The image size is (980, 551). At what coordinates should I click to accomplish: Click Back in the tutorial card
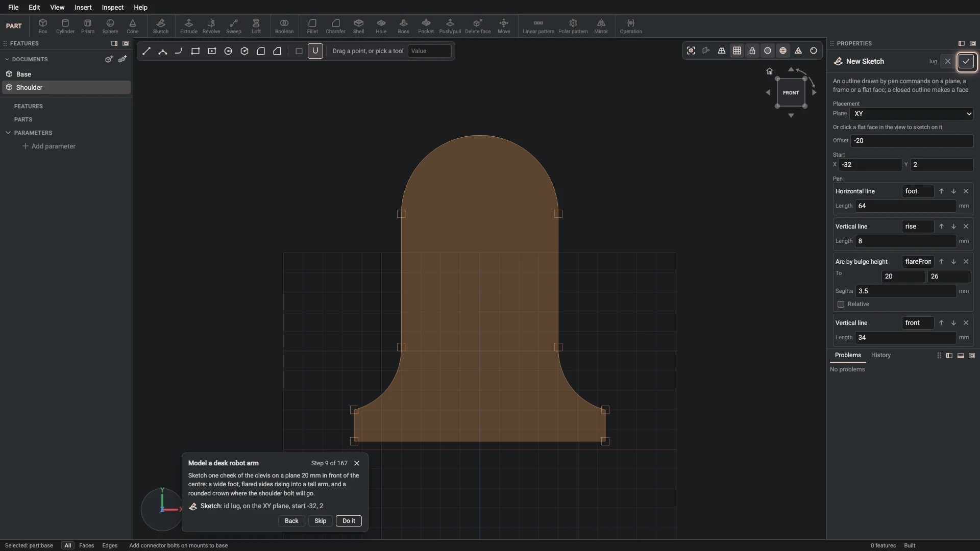point(291,521)
